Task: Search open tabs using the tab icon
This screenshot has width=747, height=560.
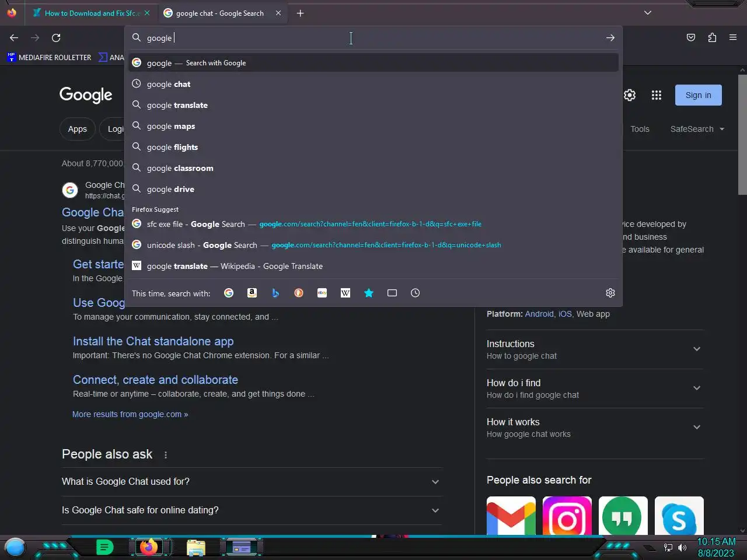Action: coord(392,293)
